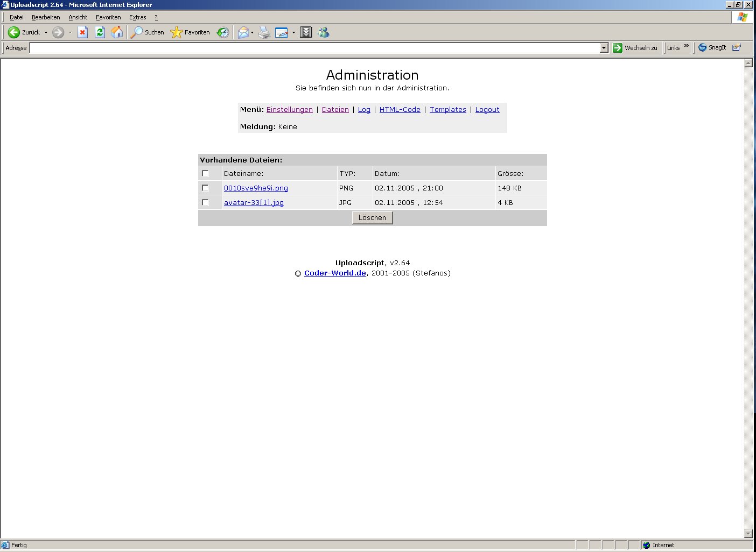The image size is (756, 552).
Task: Open the Favoriten menu in menu bar
Action: (x=108, y=17)
